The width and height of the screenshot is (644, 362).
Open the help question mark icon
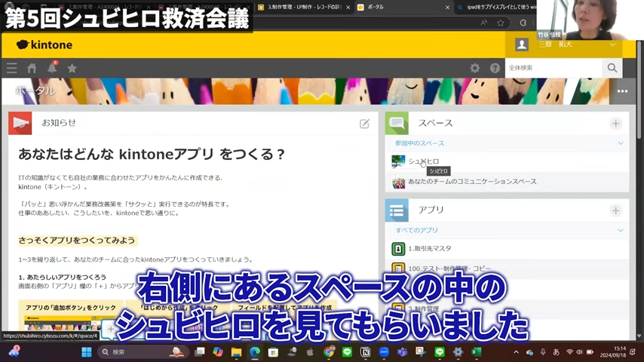coord(495,68)
